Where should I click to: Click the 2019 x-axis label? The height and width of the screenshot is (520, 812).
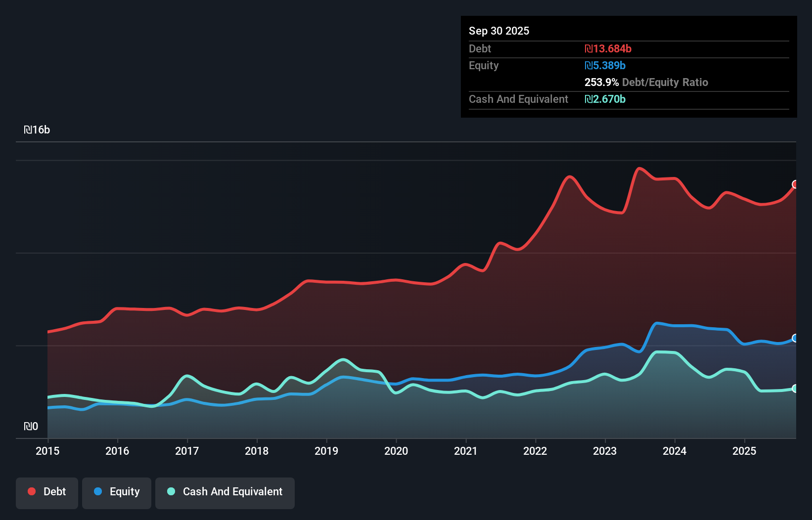pos(326,451)
